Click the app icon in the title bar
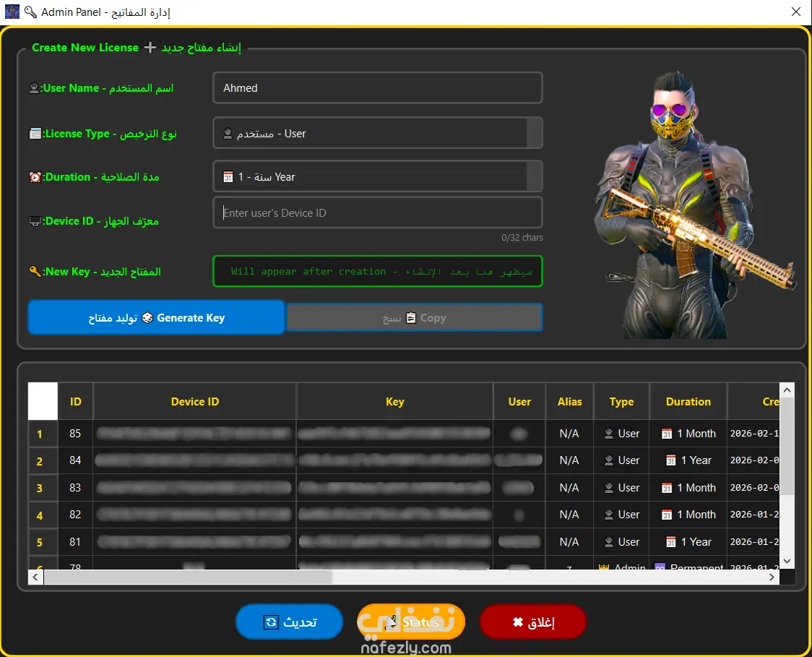This screenshot has height=657, width=812. pyautogui.click(x=12, y=12)
